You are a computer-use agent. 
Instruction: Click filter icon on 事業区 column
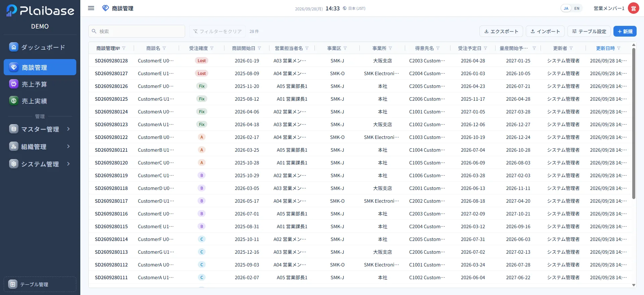point(345,48)
